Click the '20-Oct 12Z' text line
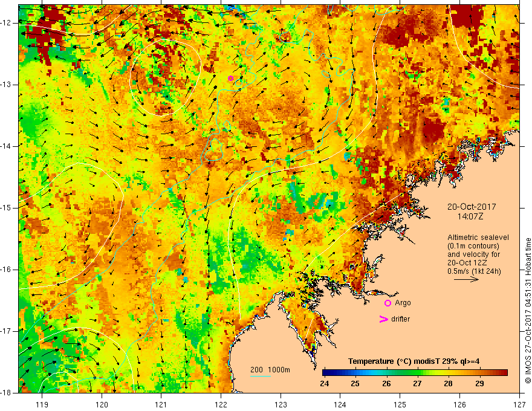 (467, 263)
